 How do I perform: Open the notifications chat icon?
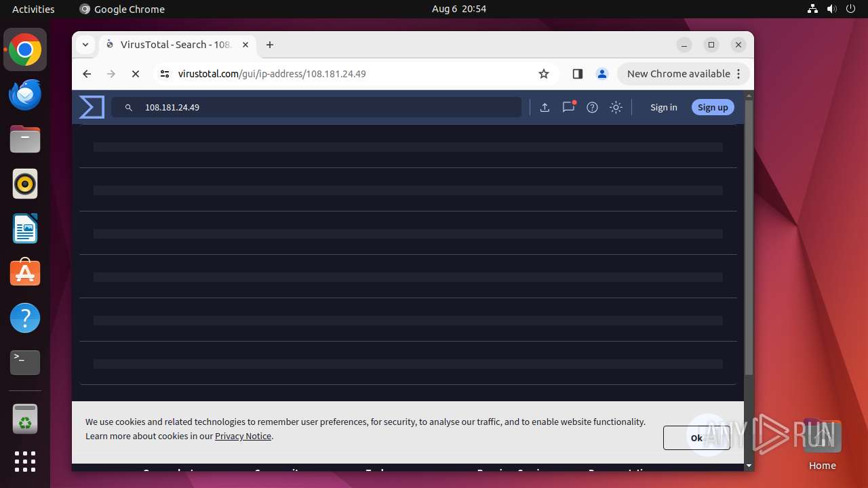pos(569,106)
